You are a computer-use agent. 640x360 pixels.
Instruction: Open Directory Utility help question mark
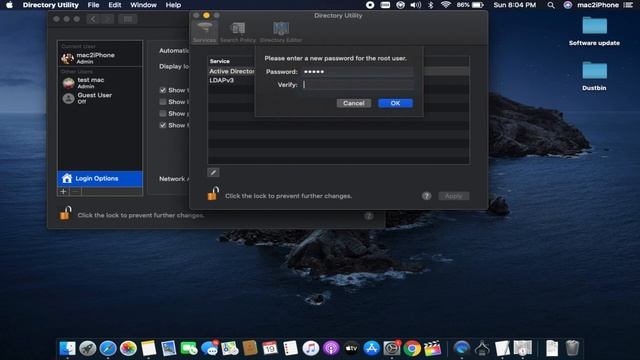426,196
